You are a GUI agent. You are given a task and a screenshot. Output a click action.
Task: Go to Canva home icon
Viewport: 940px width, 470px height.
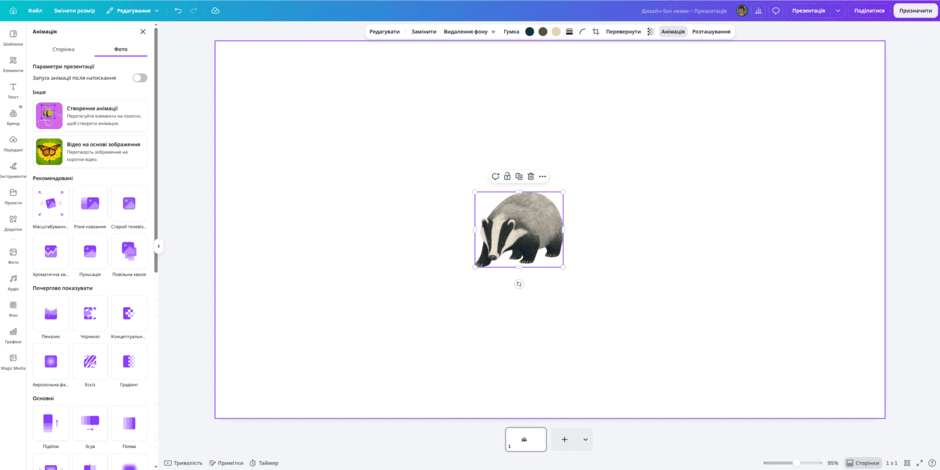pos(13,11)
